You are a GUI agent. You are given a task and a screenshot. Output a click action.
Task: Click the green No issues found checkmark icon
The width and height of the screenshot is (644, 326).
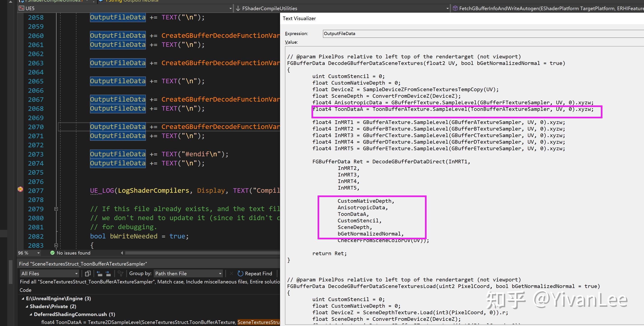(x=52, y=253)
